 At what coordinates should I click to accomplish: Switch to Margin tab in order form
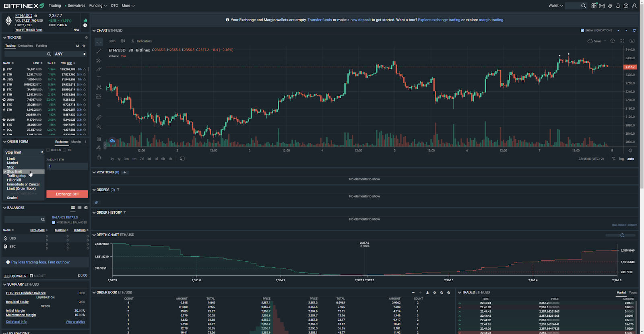coord(76,142)
